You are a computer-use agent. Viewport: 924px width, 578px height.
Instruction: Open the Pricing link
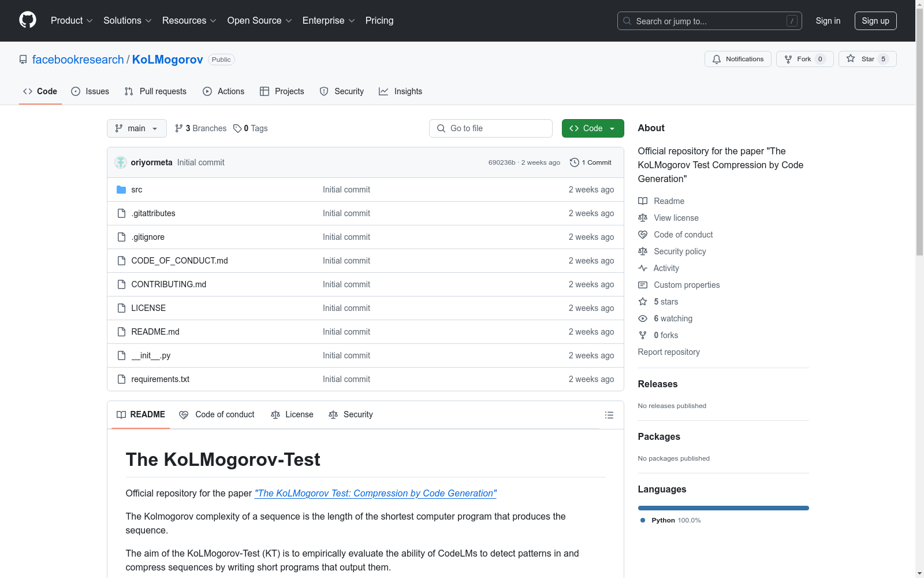click(379, 20)
